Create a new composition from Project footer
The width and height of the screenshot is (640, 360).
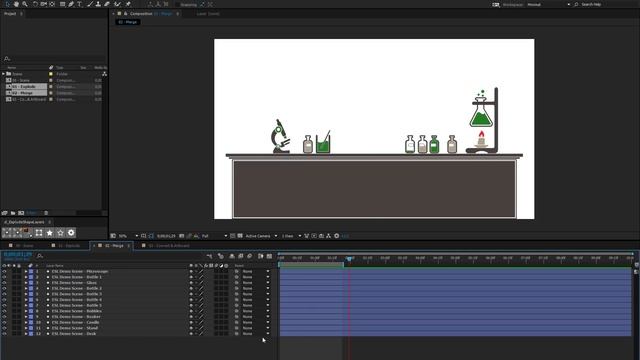tap(21, 213)
